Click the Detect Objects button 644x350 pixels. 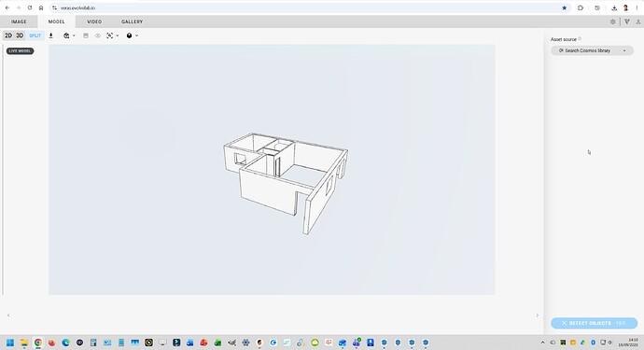(x=594, y=323)
